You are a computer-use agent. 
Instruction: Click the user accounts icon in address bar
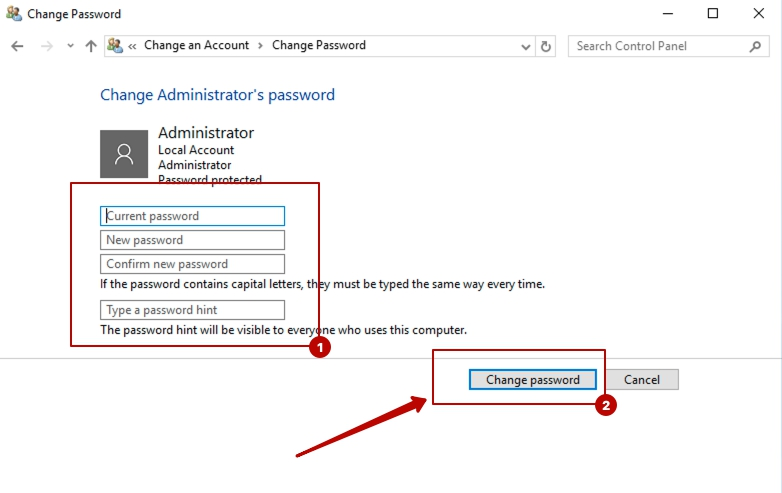[115, 46]
